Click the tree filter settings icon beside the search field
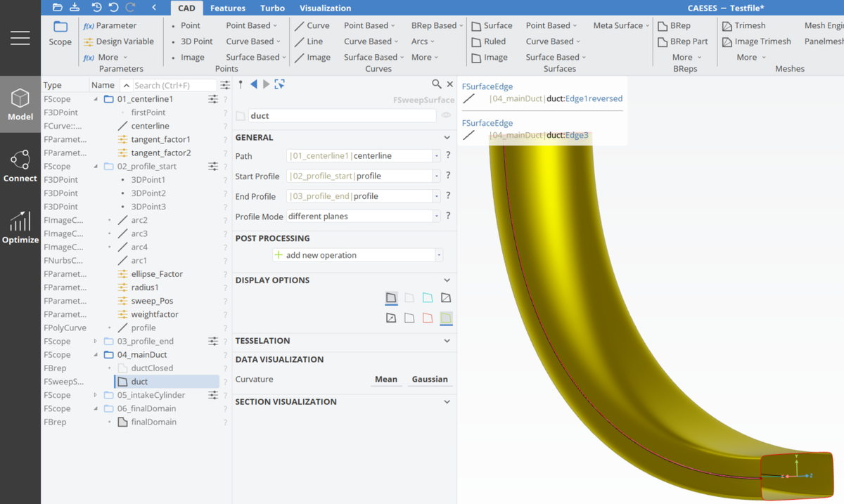This screenshot has height=504, width=844. [x=225, y=85]
